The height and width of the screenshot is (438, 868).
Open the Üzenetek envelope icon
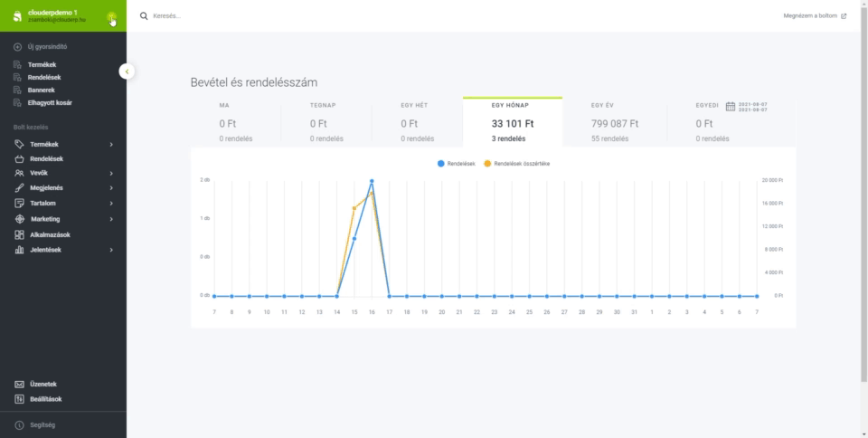click(x=19, y=384)
